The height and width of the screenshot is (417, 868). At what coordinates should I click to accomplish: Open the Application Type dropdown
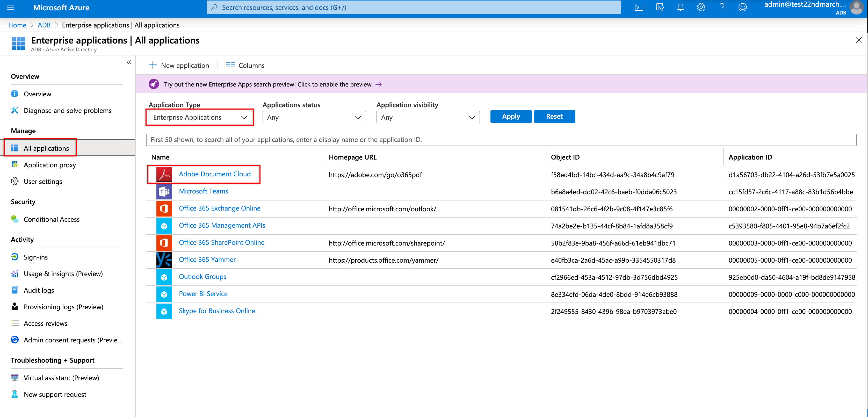coord(199,117)
